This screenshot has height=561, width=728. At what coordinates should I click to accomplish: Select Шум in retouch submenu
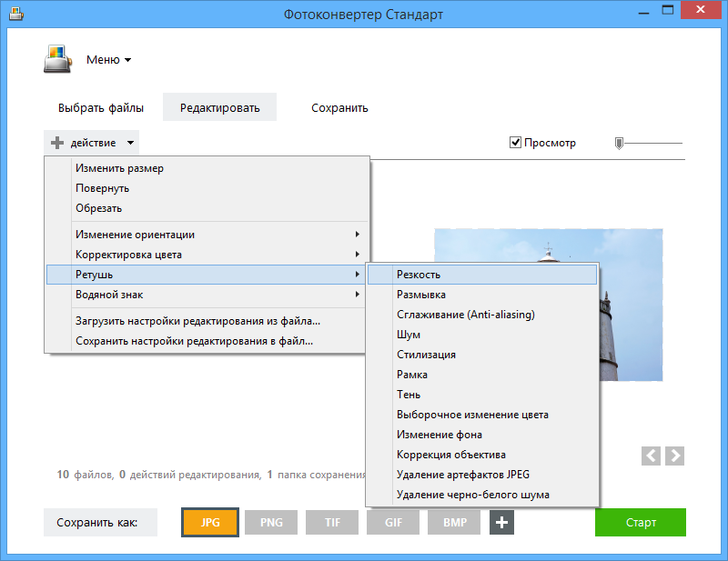(482, 334)
